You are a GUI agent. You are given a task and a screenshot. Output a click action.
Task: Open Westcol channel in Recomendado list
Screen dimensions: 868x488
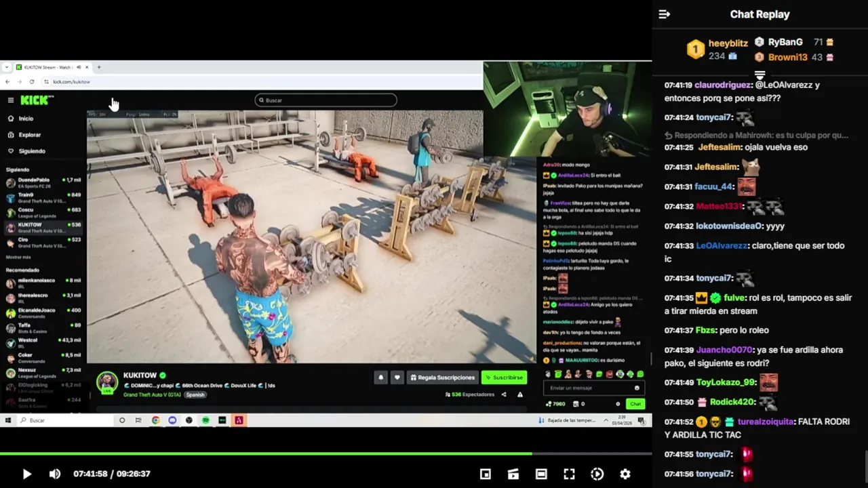pyautogui.click(x=43, y=342)
